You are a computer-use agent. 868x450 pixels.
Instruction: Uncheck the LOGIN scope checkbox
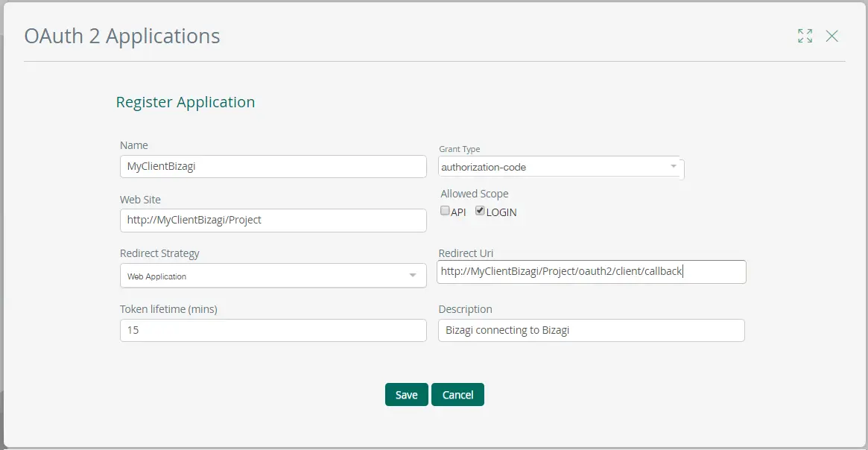[x=480, y=210]
